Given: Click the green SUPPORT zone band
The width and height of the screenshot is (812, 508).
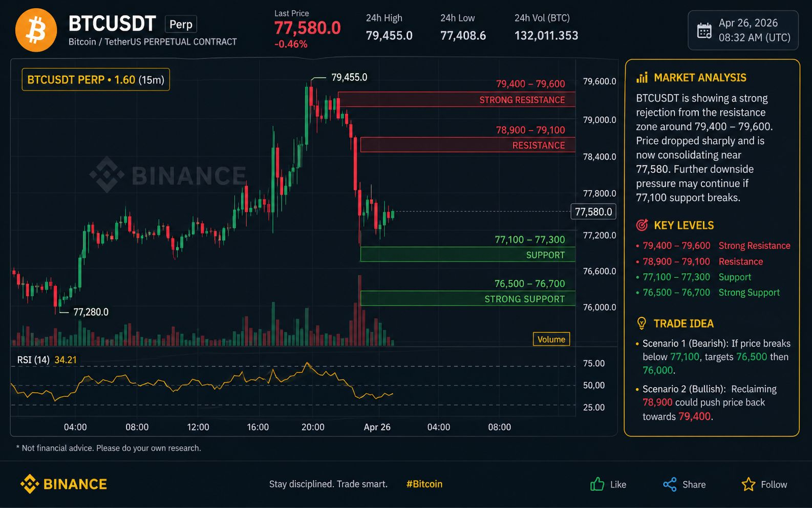Looking at the screenshot, I should click(468, 255).
